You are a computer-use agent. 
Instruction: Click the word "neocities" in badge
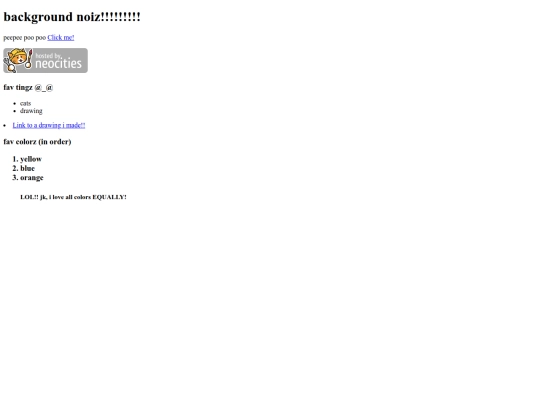point(59,63)
